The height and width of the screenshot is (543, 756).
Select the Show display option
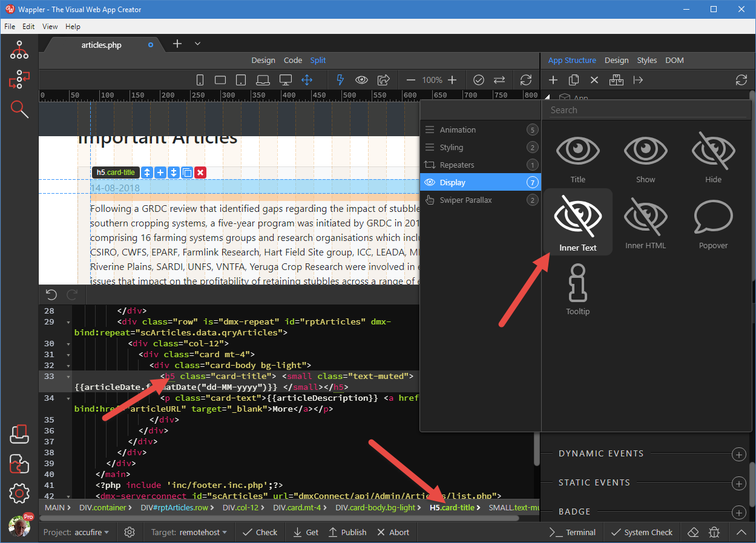pos(645,156)
